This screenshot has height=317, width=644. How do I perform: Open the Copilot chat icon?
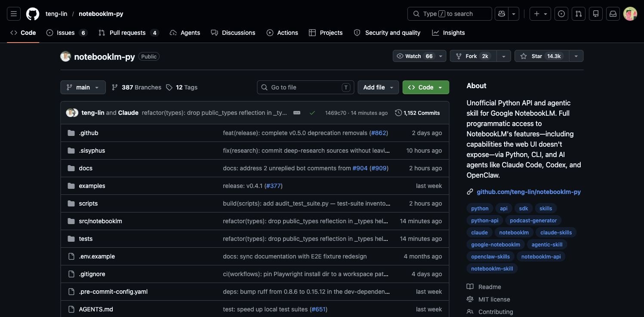(x=502, y=14)
